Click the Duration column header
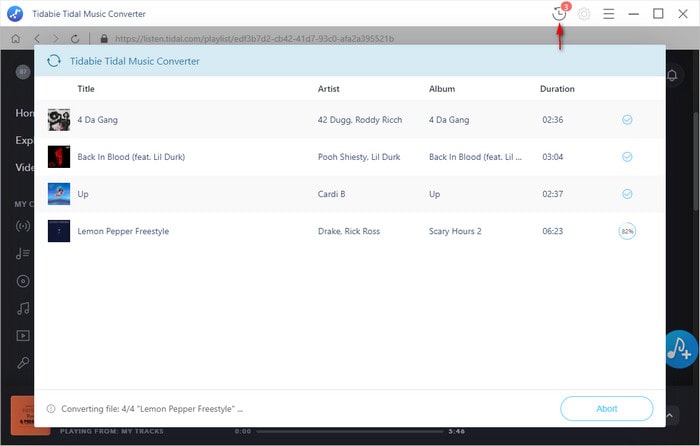 coord(557,89)
